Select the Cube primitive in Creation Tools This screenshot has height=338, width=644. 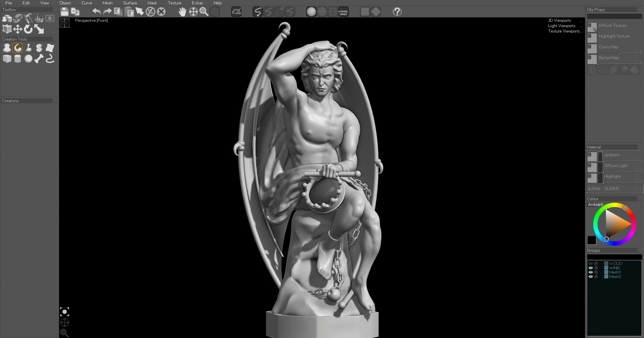[7, 59]
